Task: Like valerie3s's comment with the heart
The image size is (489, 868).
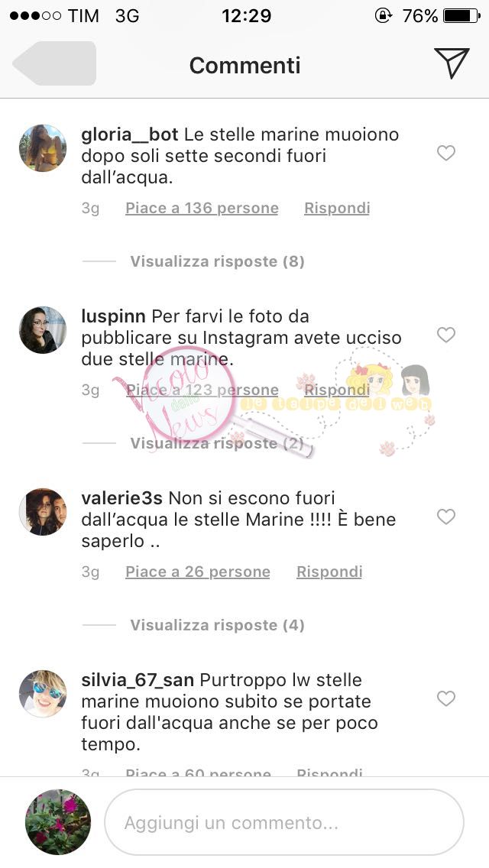Action: coord(445,517)
